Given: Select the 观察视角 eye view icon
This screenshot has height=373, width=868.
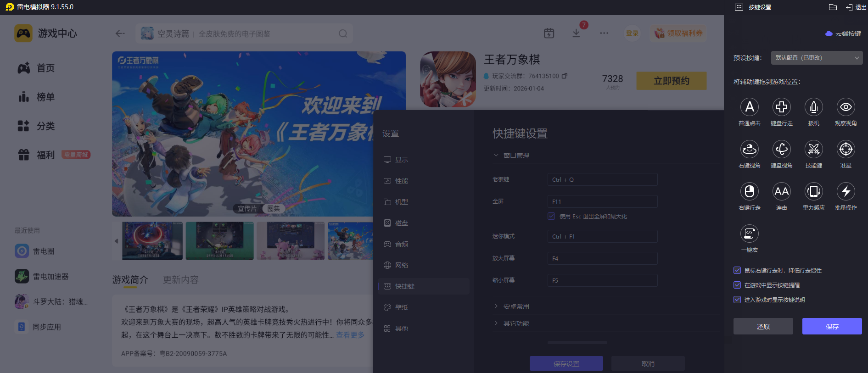Looking at the screenshot, I should pos(846,107).
